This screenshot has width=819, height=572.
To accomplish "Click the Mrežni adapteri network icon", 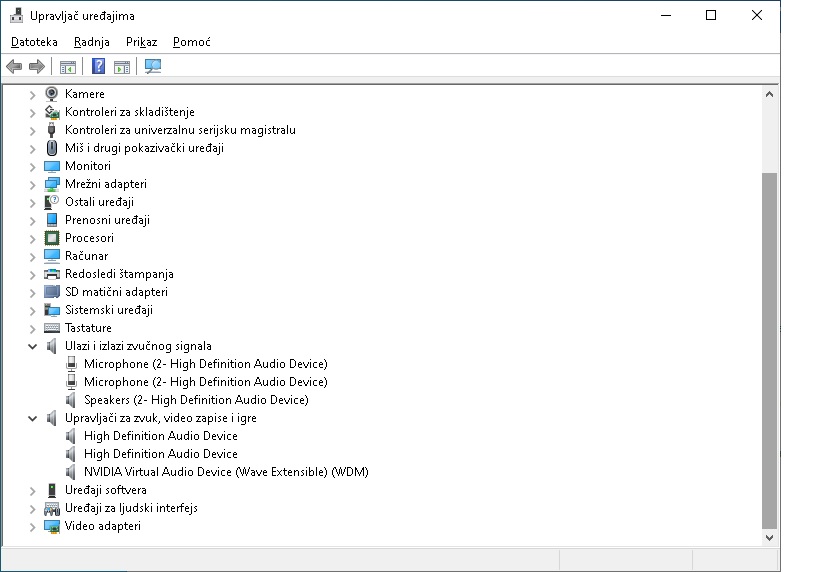I will tap(52, 184).
